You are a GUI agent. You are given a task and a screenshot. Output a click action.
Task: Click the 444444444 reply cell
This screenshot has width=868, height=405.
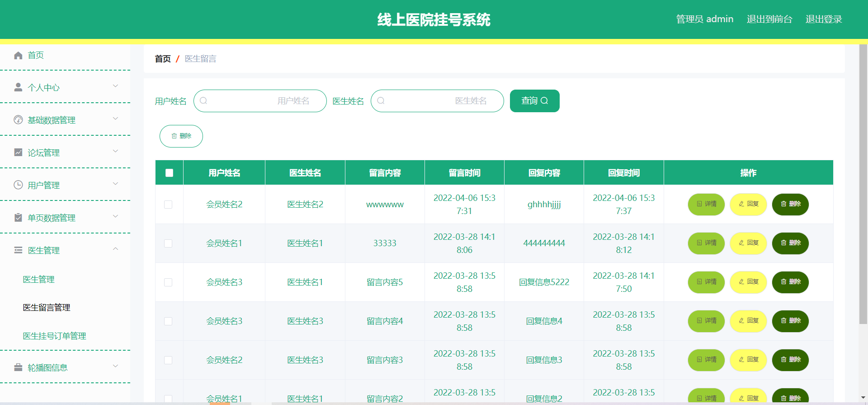click(x=544, y=243)
